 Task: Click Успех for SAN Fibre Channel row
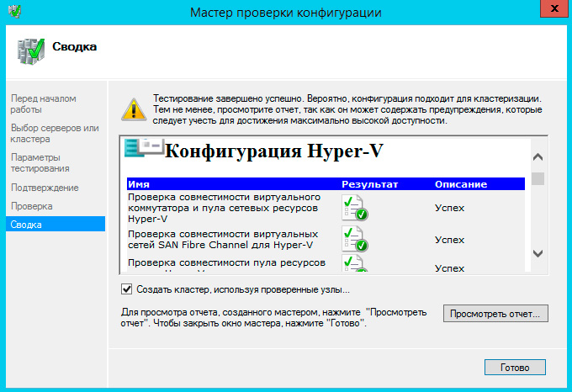449,240
